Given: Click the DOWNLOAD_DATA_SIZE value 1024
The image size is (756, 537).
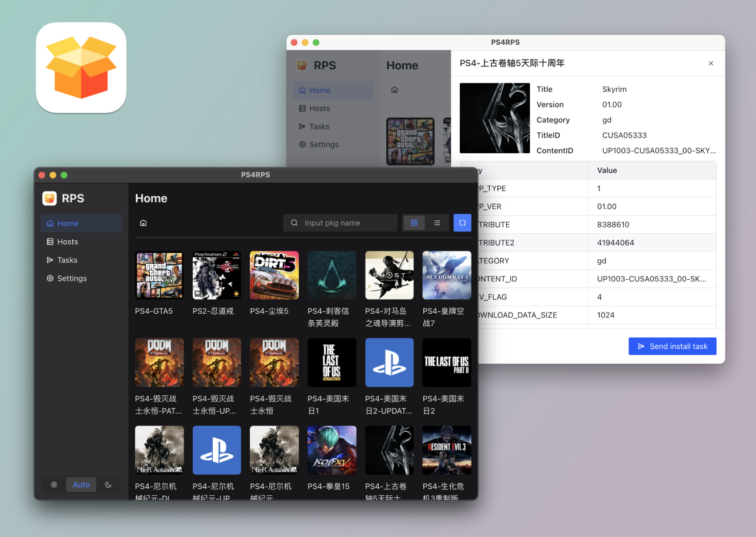Looking at the screenshot, I should [x=606, y=315].
